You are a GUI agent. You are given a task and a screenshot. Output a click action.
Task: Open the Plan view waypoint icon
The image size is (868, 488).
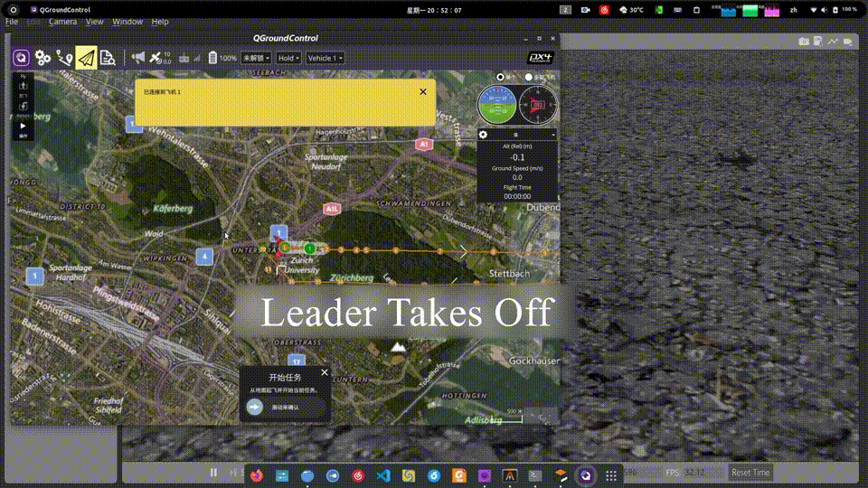(64, 58)
